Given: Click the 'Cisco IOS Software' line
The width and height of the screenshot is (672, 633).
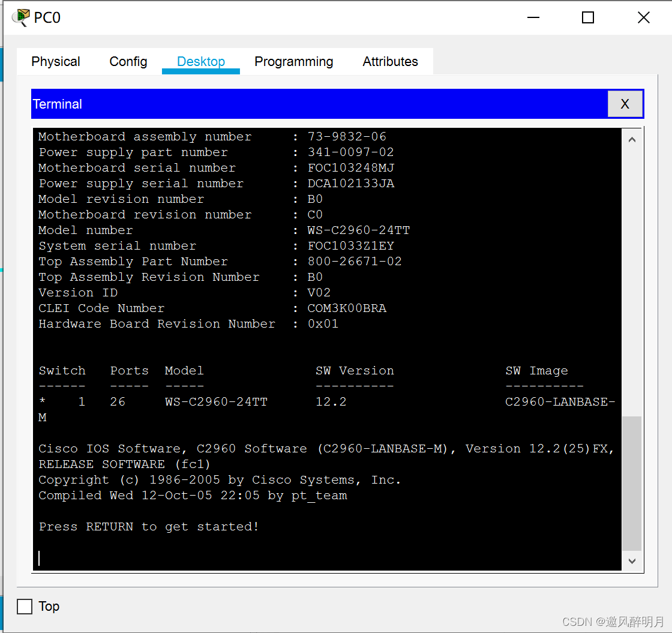Looking at the screenshot, I should [x=326, y=449].
